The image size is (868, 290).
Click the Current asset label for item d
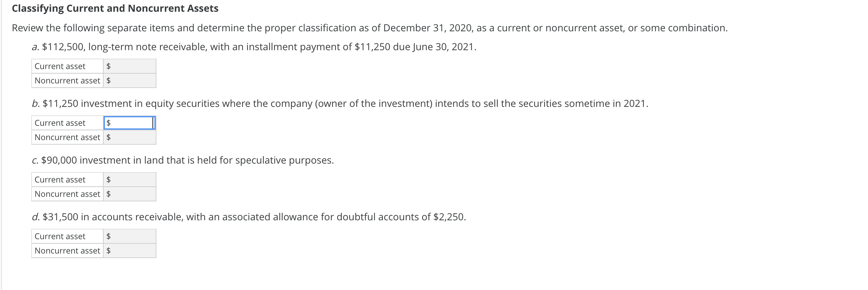pos(61,236)
